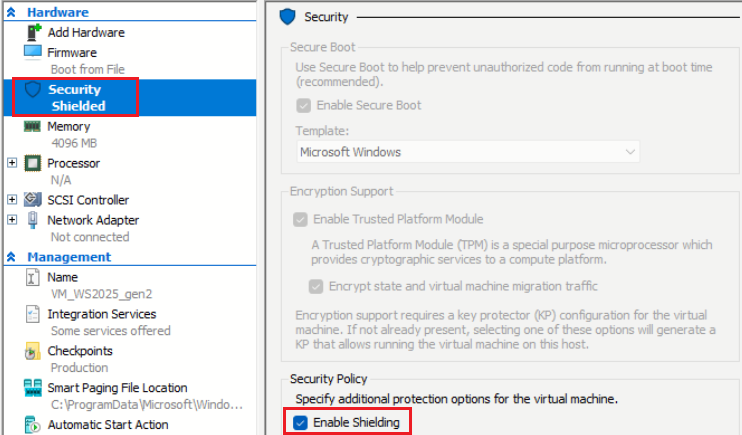
Task: Select the Smart Paging File Location icon
Action: click(33, 388)
